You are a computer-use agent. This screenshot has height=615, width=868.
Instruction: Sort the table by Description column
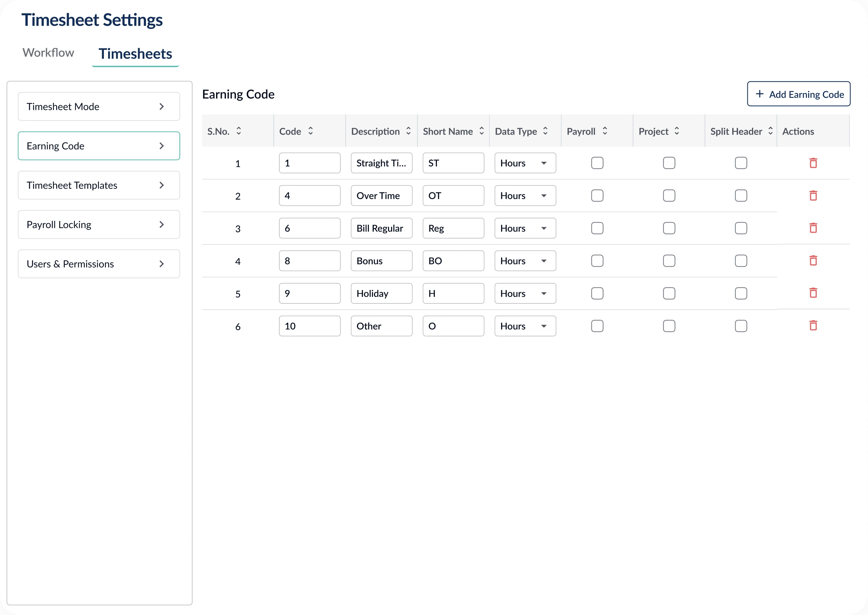(409, 131)
